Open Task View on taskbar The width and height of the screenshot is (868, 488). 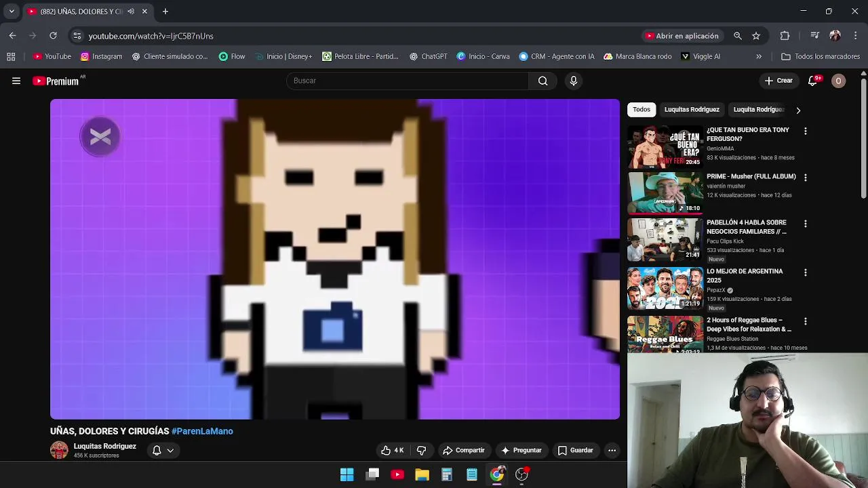pos(372,474)
